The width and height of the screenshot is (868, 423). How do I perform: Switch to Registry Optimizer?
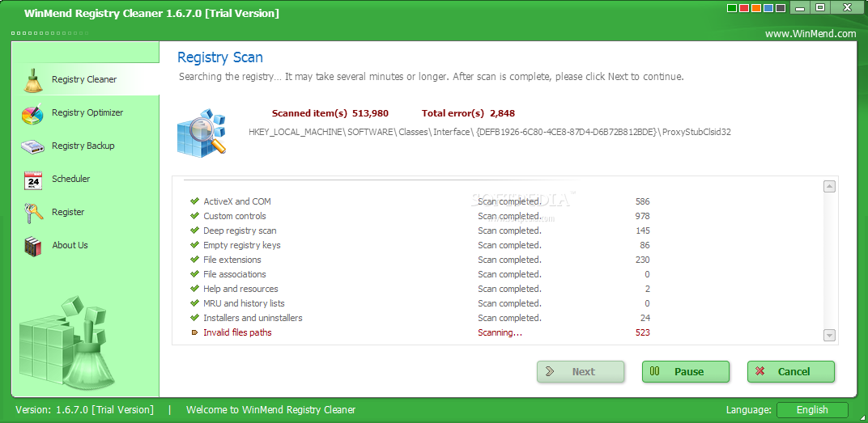pyautogui.click(x=86, y=112)
